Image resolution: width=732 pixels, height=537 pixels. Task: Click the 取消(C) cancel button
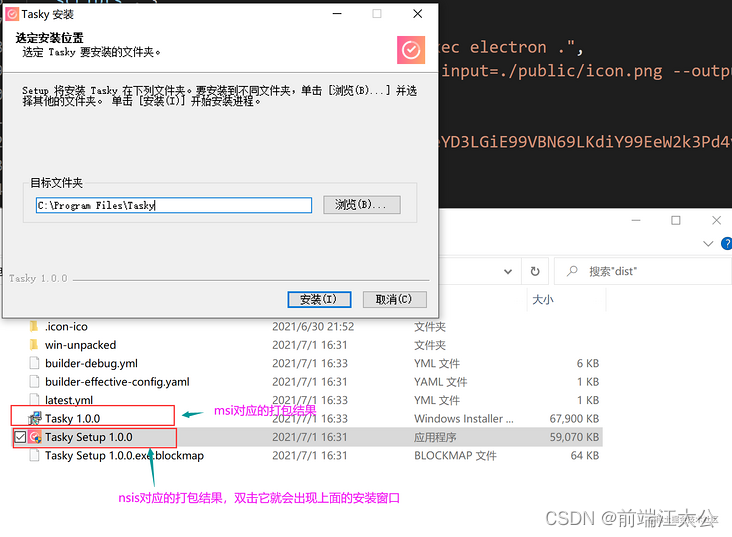click(x=394, y=299)
